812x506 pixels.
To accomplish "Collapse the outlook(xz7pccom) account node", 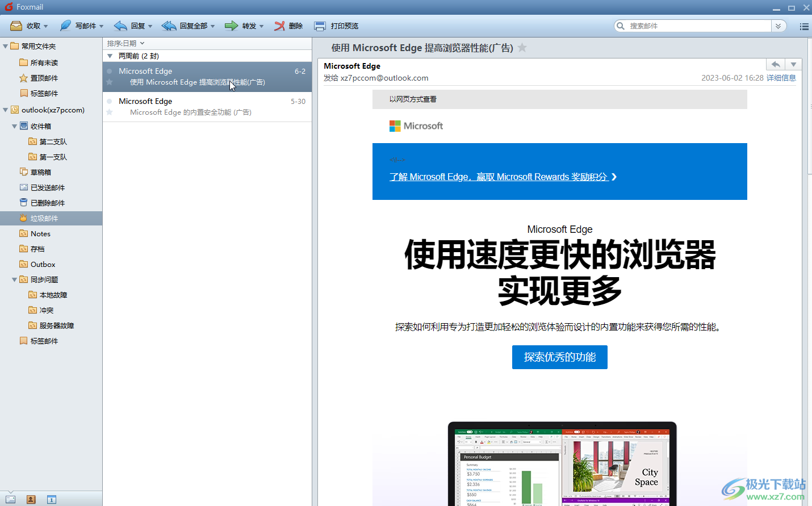I will (5, 110).
